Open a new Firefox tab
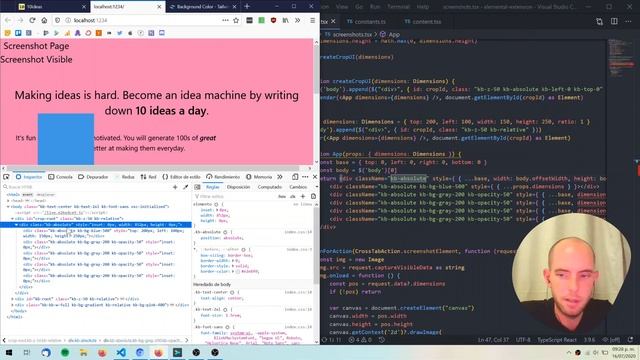Viewport: 640px width, 360px height. (247, 7)
